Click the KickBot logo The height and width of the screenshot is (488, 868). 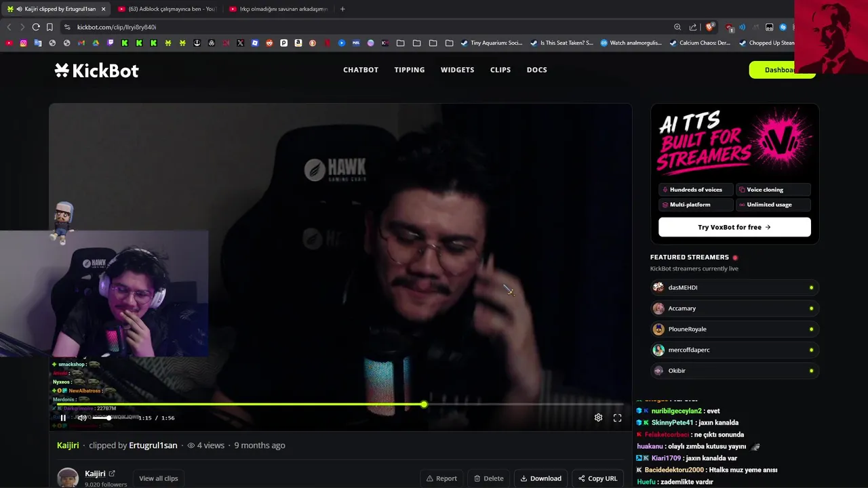[96, 70]
